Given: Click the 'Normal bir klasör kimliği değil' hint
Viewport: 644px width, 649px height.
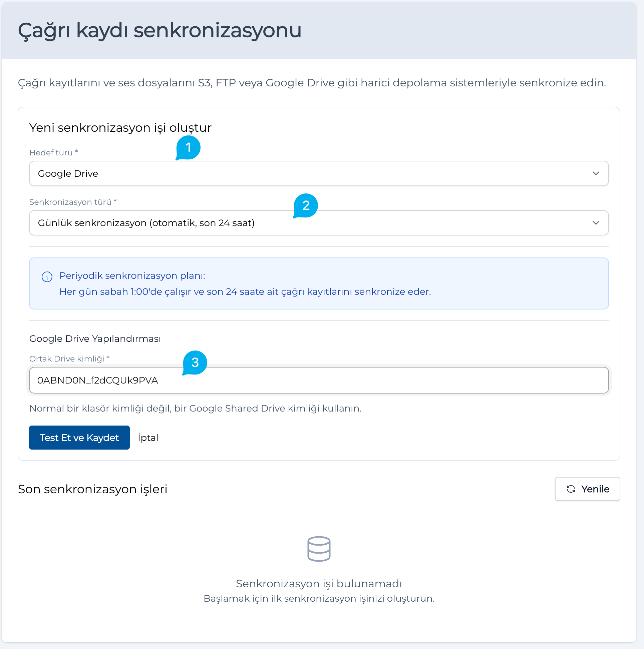Looking at the screenshot, I should [x=195, y=408].
